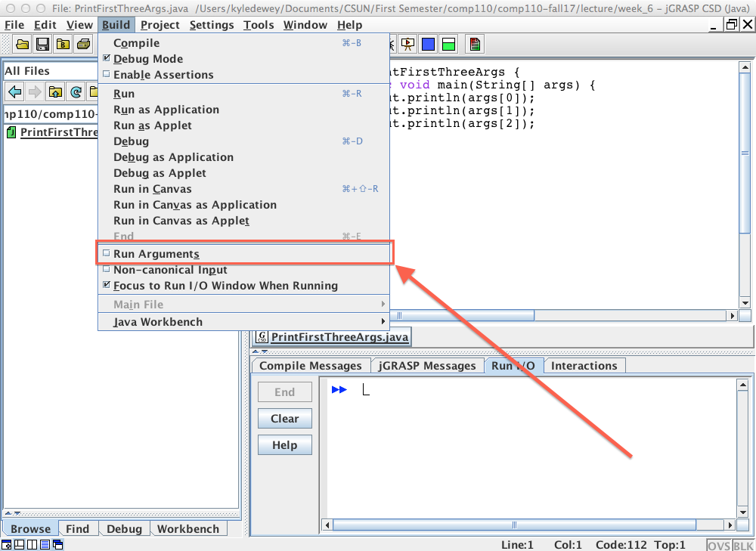Click the Open File folder icon
756x551 pixels.
22,44
